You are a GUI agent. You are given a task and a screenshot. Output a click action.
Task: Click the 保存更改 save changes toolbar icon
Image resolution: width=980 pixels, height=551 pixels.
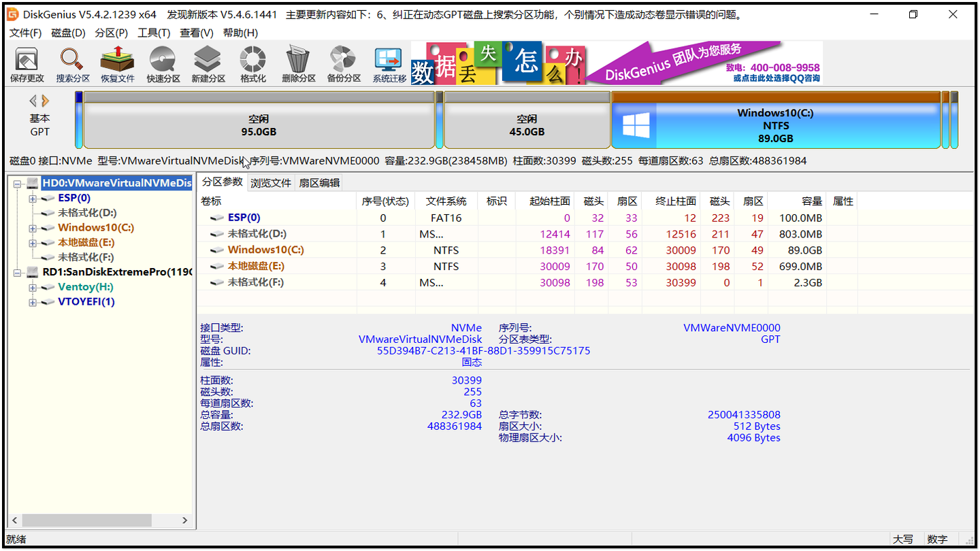tap(27, 65)
